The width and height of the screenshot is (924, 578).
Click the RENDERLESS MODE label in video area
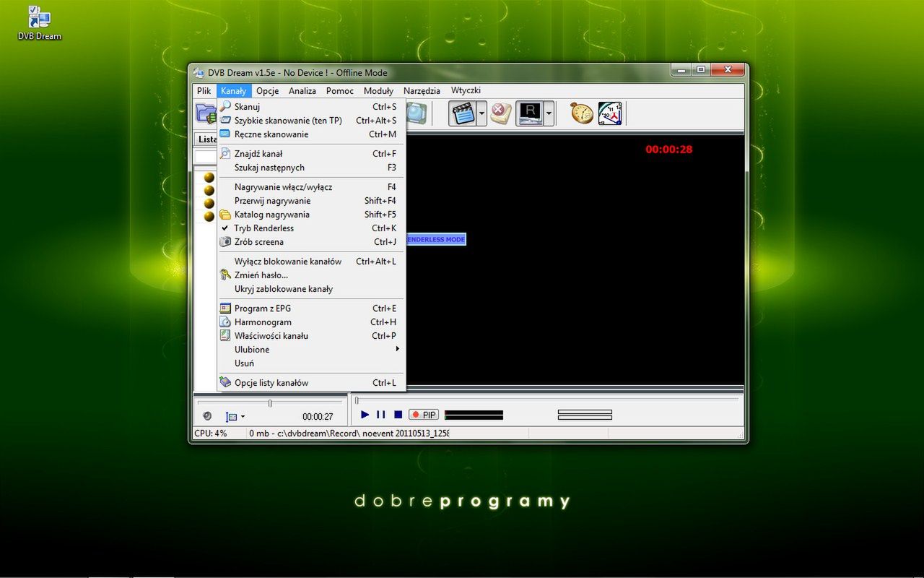(435, 239)
